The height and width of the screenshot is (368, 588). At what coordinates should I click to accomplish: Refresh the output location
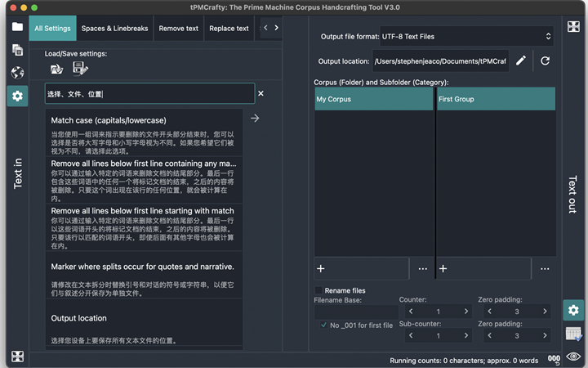coord(545,61)
